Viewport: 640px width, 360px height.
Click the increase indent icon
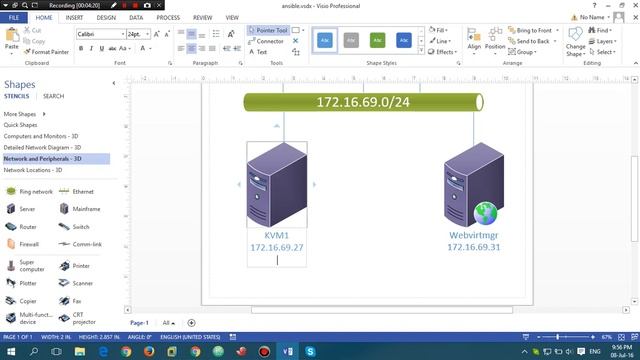[x=237, y=49]
